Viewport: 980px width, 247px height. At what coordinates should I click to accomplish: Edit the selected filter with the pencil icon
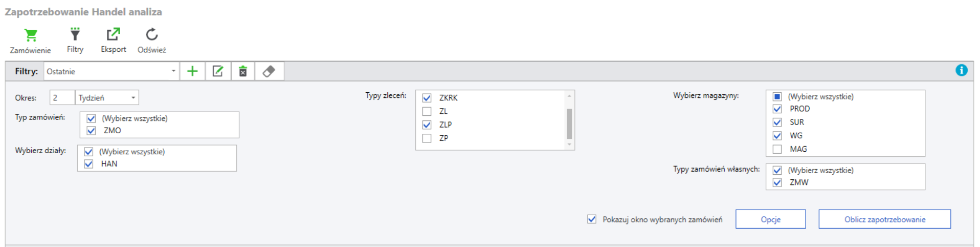coord(218,71)
